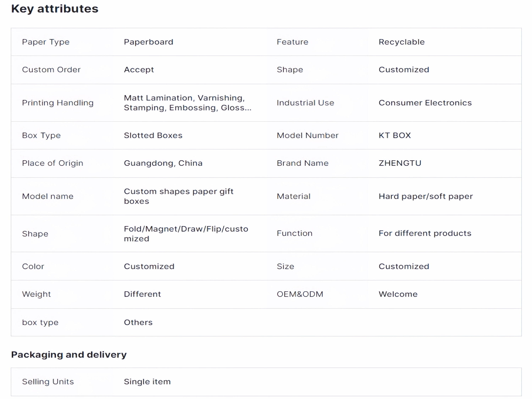The image size is (532, 399).
Task: Select the Welcome value text
Action: (x=398, y=294)
